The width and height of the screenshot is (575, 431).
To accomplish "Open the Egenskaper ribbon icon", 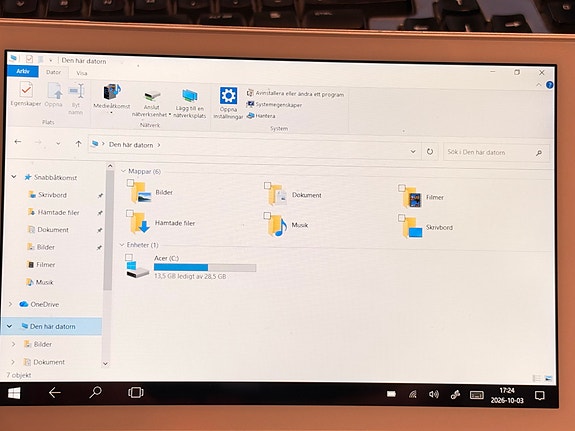I will (x=26, y=89).
